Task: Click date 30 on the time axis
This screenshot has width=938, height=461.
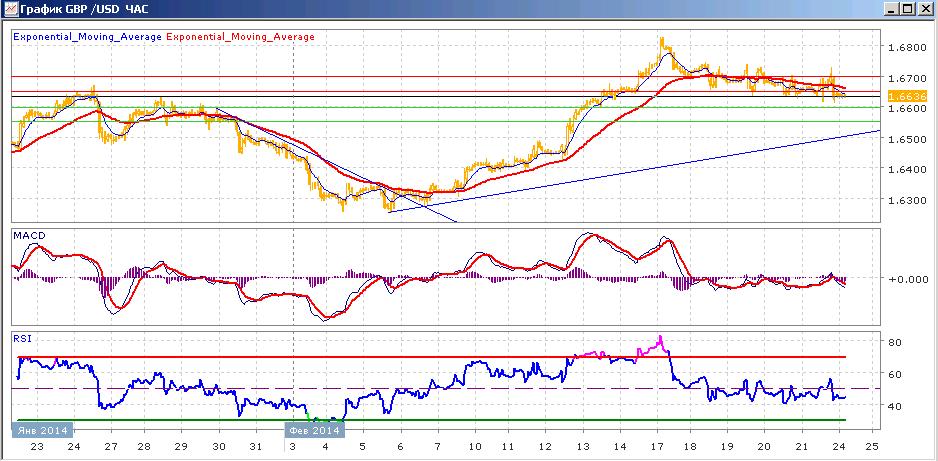Action: [219, 447]
